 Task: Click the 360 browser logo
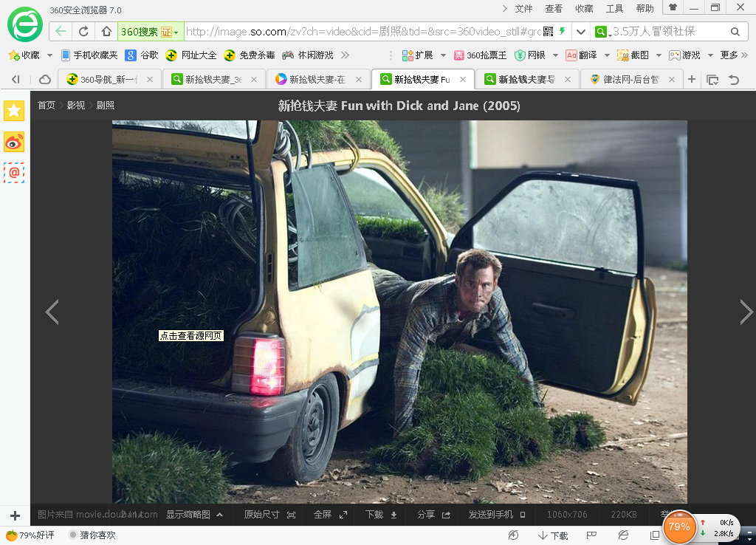(x=24, y=24)
